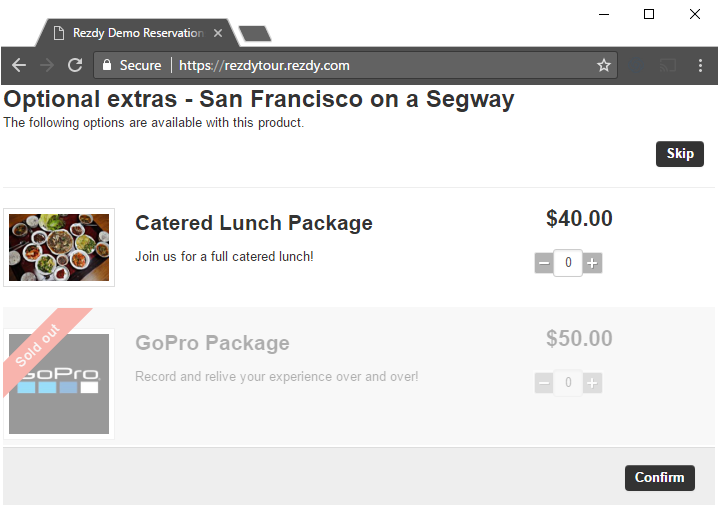Click the catered lunch food thumbnail
The width and height of the screenshot is (718, 505).
[x=59, y=247]
